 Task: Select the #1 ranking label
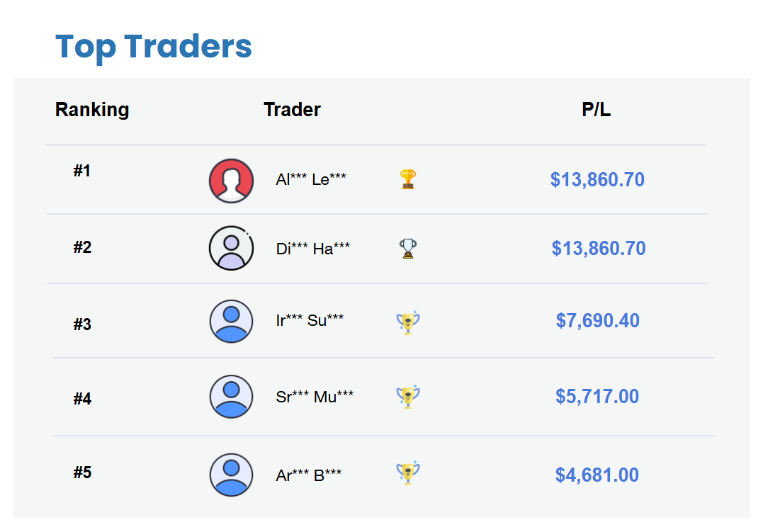pyautogui.click(x=81, y=171)
